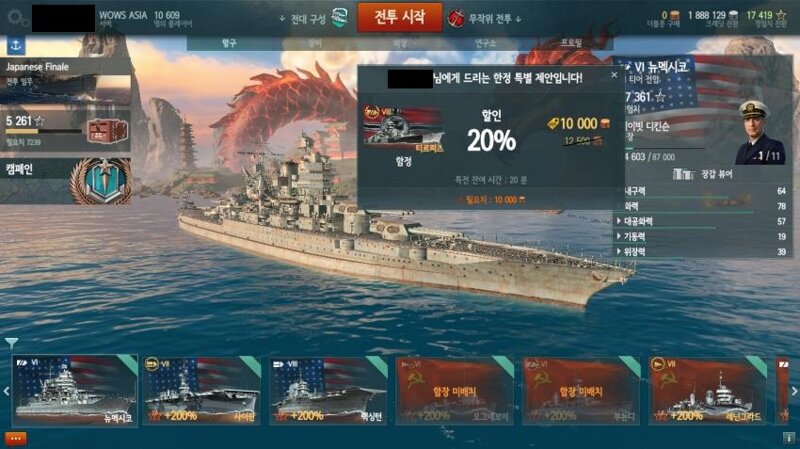Select the 레닌그라드 ship thumbnail
The width and height of the screenshot is (800, 449).
pos(707,391)
